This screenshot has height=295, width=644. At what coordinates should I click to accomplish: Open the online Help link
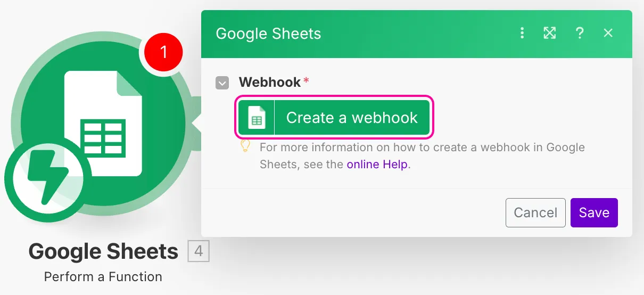[x=377, y=165]
